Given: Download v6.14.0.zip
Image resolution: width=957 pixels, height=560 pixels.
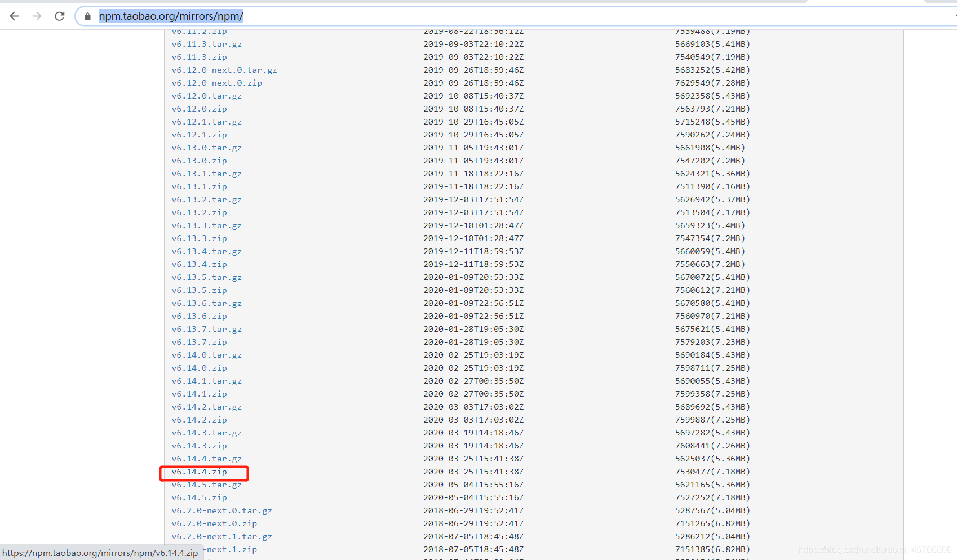Looking at the screenshot, I should [200, 368].
